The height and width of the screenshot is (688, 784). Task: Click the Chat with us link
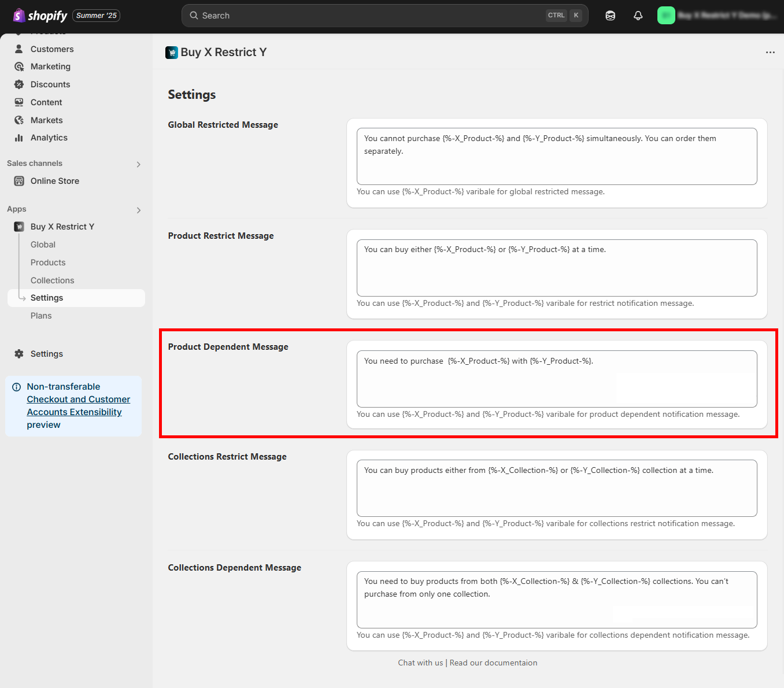(420, 663)
